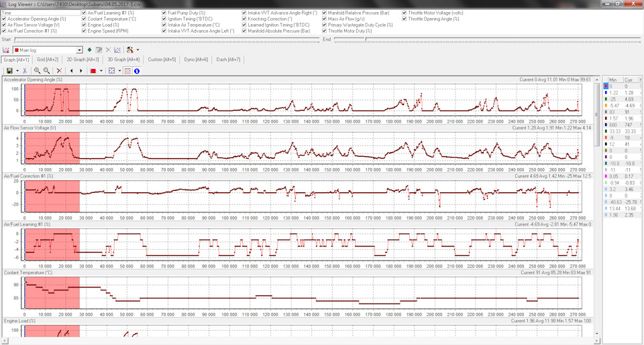This screenshot has height=345, width=644.
Task: Click the red square selection-color icon
Action: tap(93, 71)
